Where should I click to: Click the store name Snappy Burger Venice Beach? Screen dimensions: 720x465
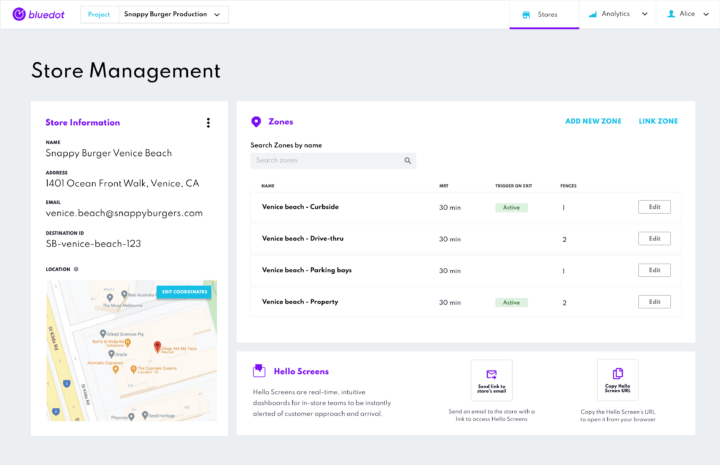pos(109,153)
